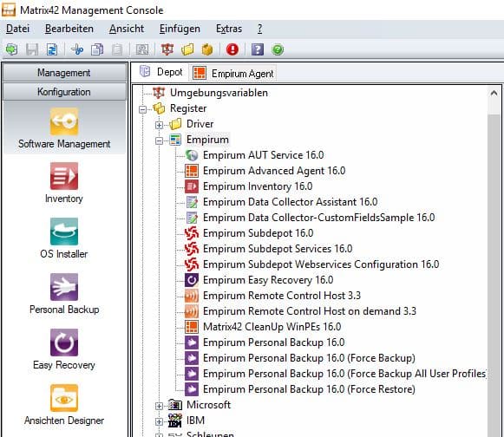Click the Empirum Easy Recovery 16.0 icon

click(192, 280)
